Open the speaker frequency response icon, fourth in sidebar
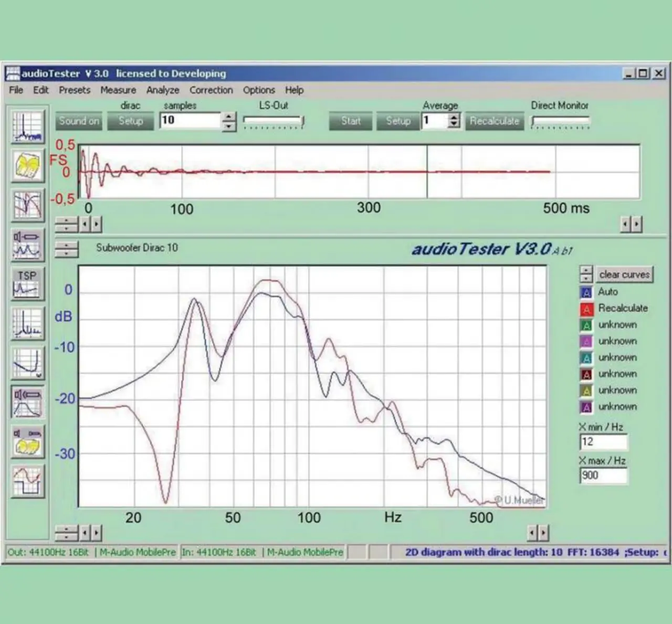This screenshot has width=672, height=624. [x=27, y=245]
